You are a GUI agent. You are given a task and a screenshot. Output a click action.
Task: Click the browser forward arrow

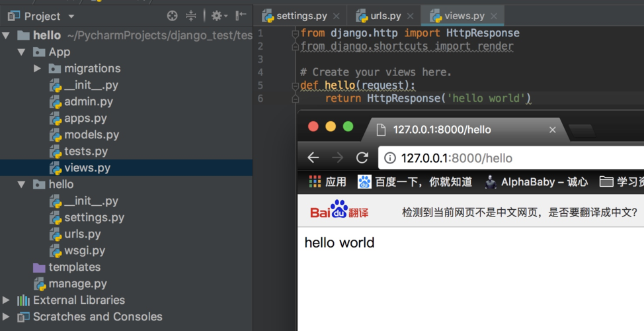pyautogui.click(x=338, y=158)
